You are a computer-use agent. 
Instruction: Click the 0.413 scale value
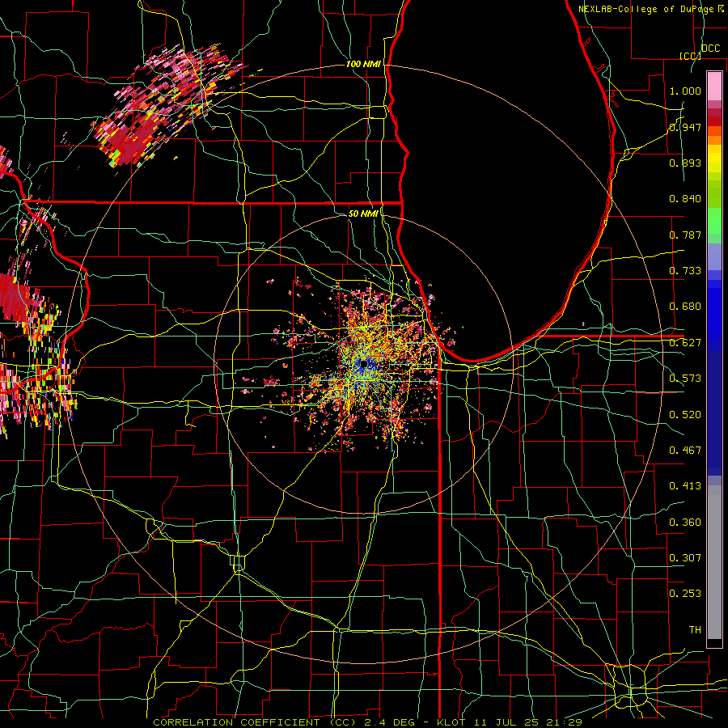click(685, 486)
